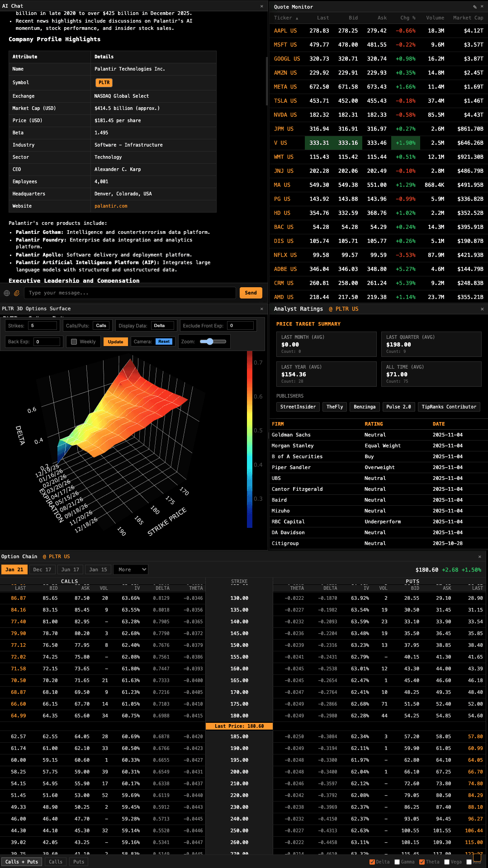Reset the camera view
Screen dimensions: 488x868
click(164, 342)
